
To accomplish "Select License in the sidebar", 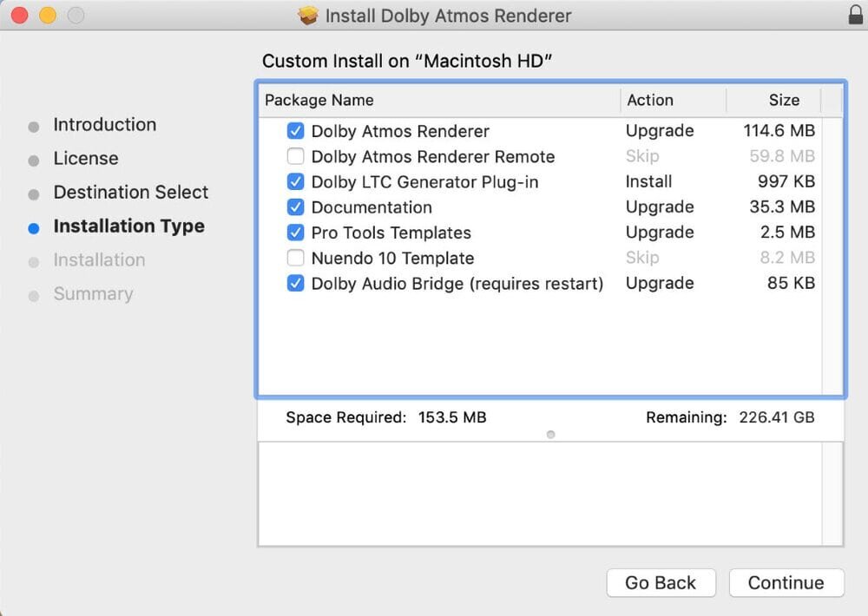I will (x=86, y=159).
